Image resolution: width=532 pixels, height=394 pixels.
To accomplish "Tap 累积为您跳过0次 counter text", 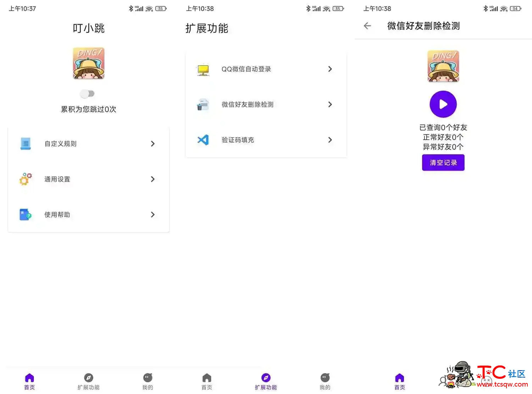I will [89, 109].
